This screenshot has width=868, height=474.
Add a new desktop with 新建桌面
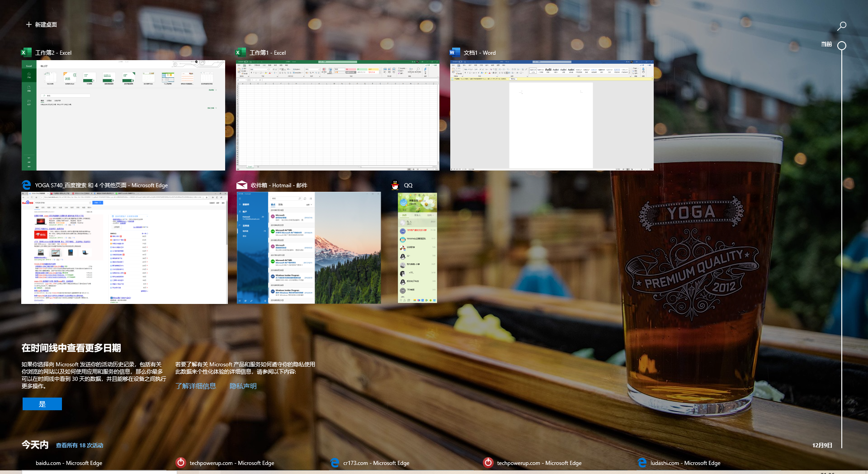[42, 24]
